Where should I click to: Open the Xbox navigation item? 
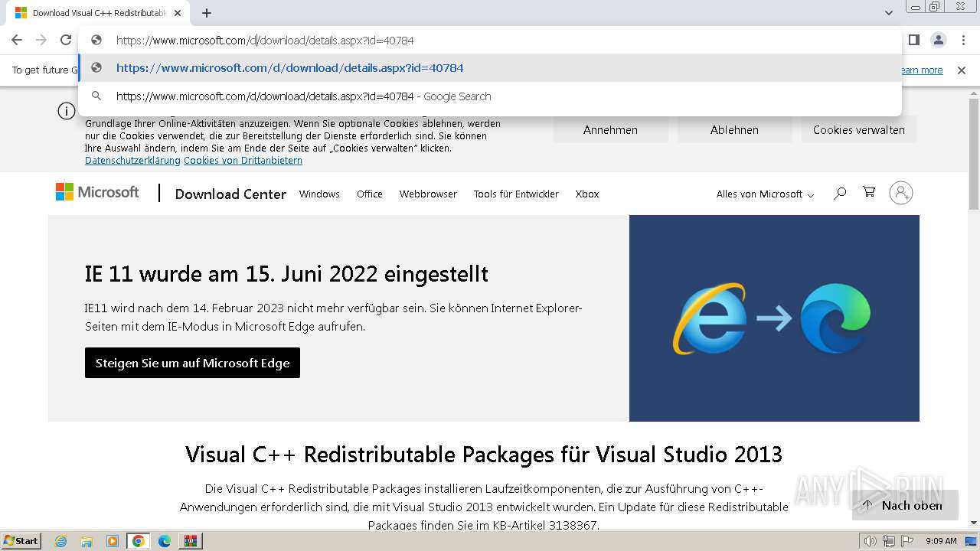587,194
